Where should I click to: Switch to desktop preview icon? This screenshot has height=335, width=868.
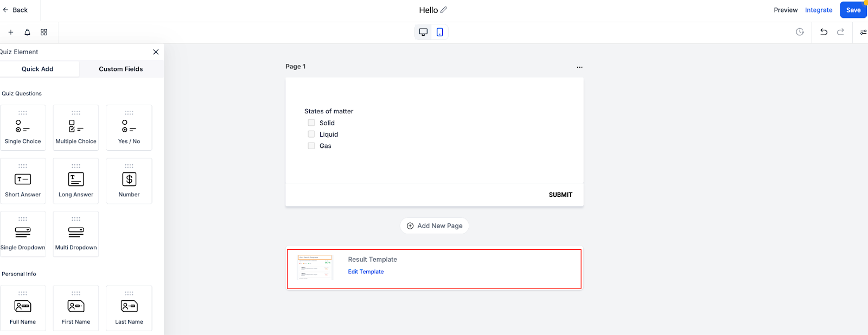click(x=423, y=32)
